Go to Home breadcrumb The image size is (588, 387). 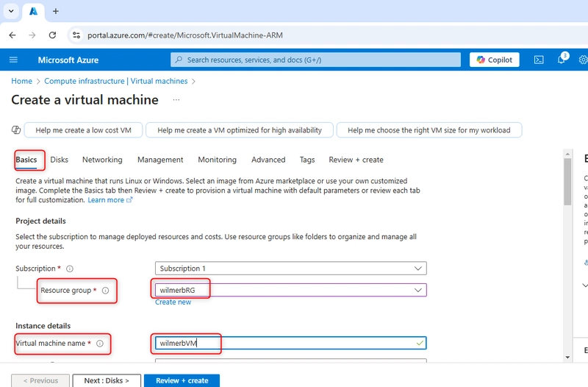click(22, 81)
